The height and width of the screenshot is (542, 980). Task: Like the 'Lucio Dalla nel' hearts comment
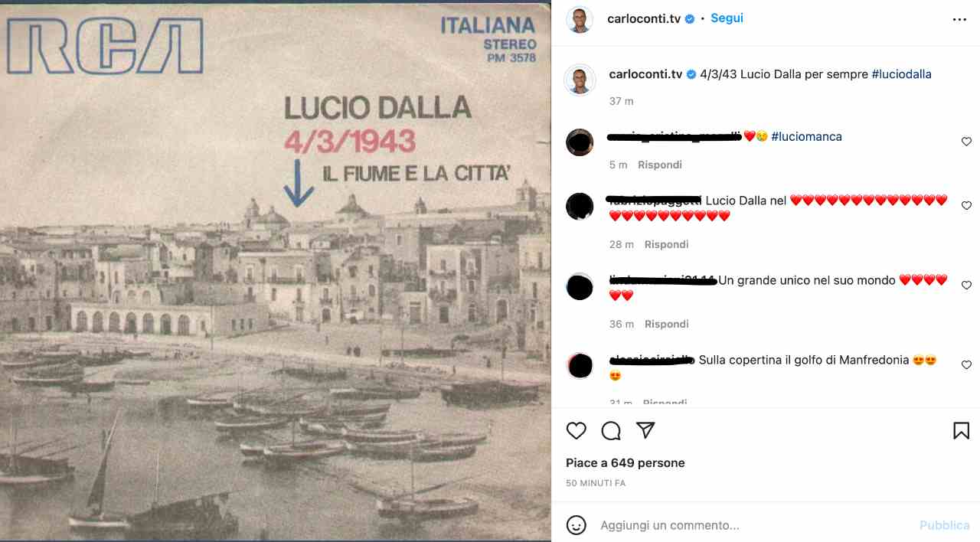(x=966, y=206)
